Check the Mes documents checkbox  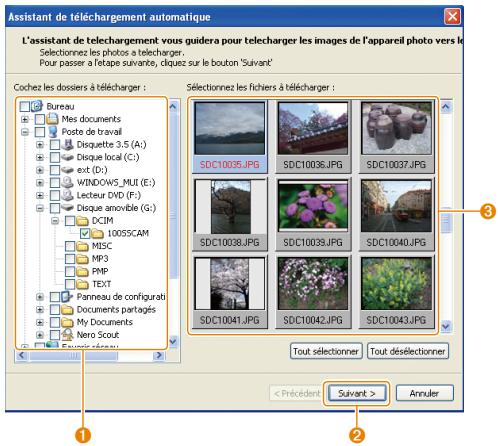[40, 119]
